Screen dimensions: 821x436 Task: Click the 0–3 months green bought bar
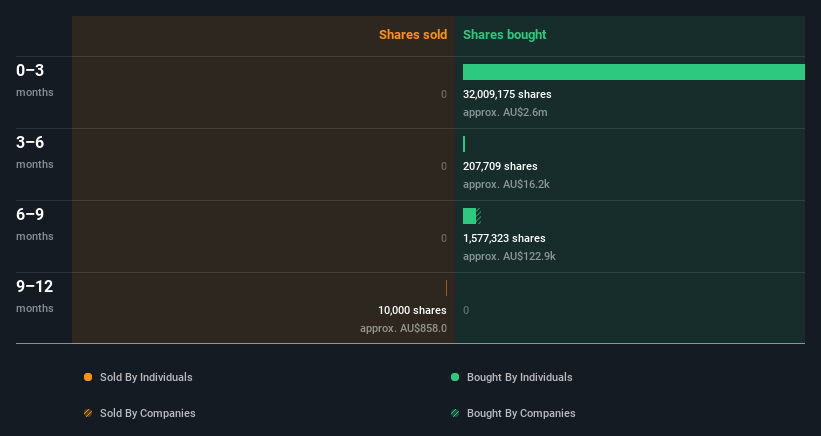coord(634,72)
